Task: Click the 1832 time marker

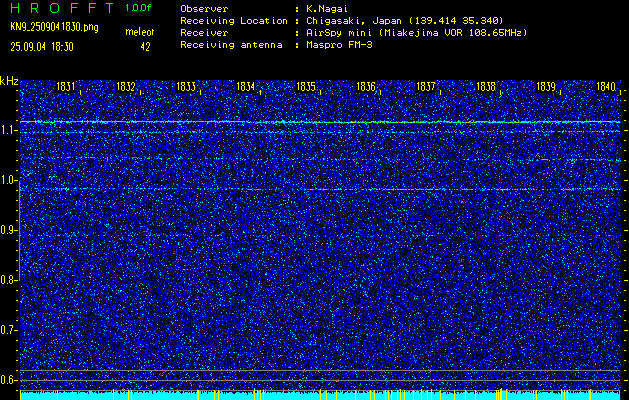Action: (x=126, y=87)
